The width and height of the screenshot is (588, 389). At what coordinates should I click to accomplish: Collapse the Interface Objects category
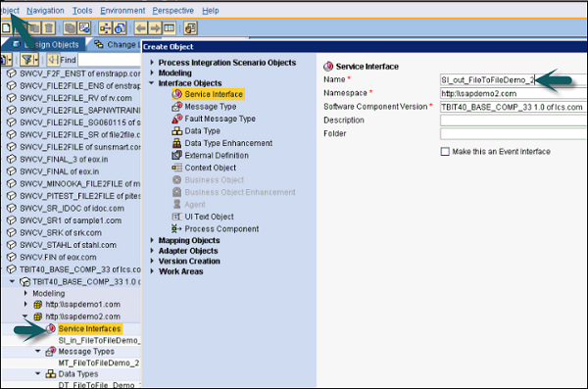(152, 83)
